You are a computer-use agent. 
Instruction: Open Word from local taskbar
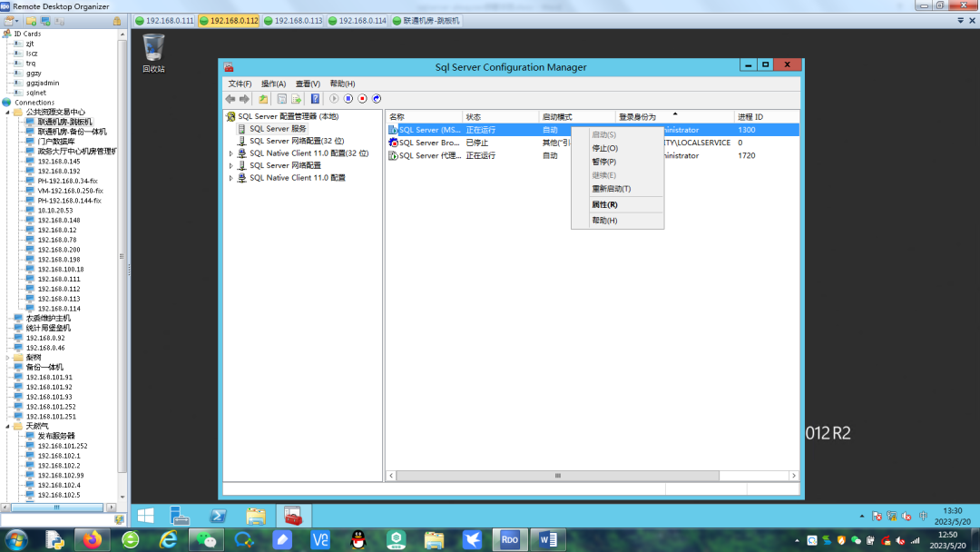tap(548, 539)
